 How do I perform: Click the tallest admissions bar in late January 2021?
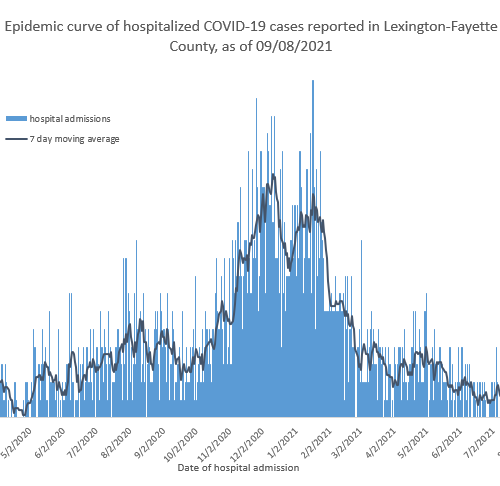tap(313, 248)
